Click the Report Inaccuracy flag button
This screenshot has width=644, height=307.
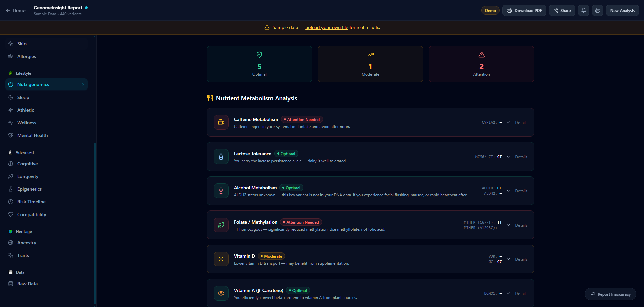point(610,294)
